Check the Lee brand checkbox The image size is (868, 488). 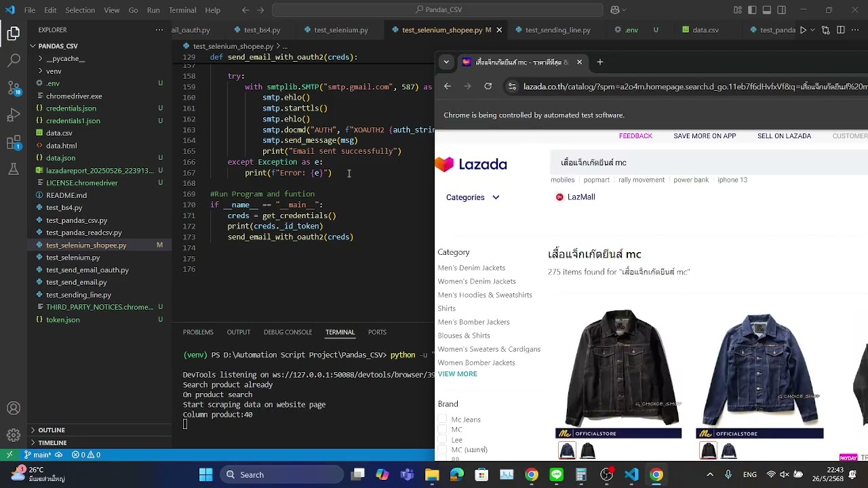(442, 440)
